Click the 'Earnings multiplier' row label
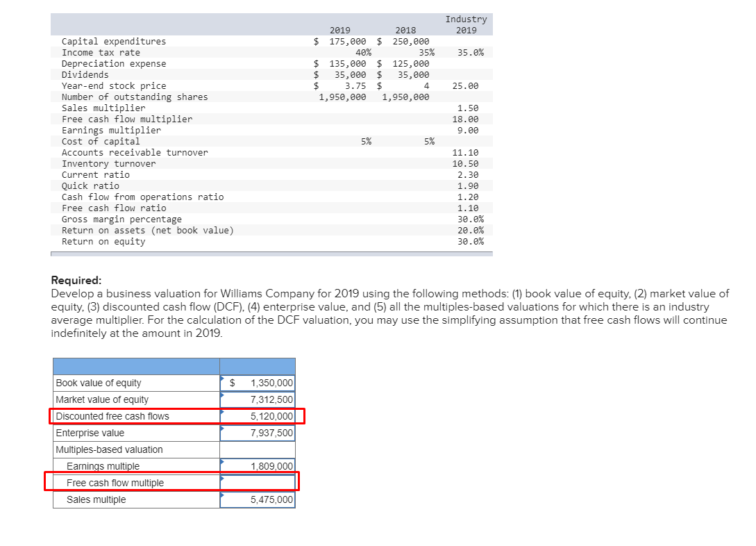 (x=111, y=130)
